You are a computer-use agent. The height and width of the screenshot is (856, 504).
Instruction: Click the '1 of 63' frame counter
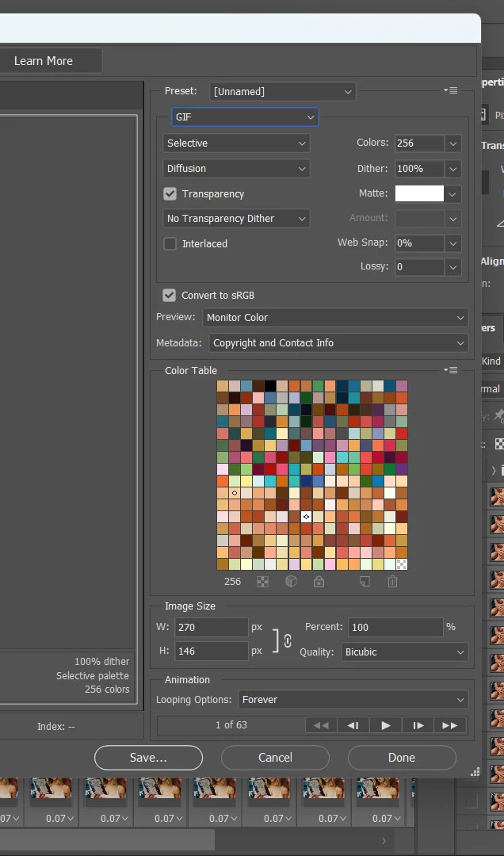click(x=231, y=725)
